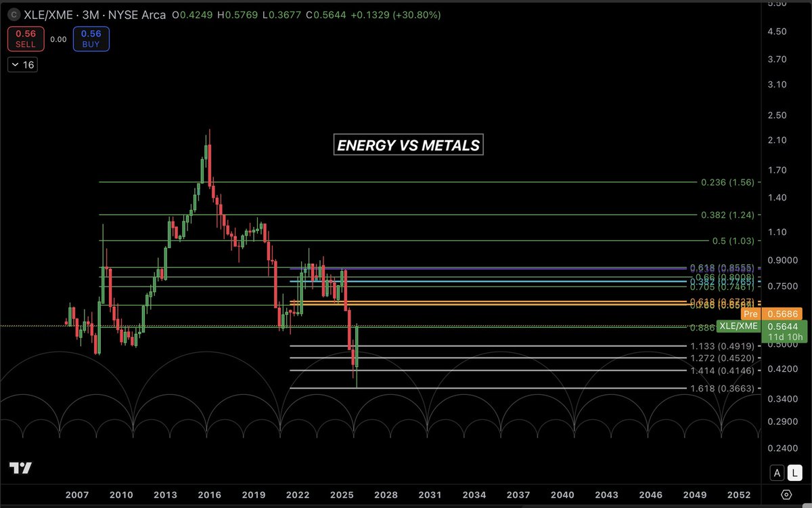The image size is (812, 508).
Task: Click 0.3400 on the price axis
Action: [782, 400]
